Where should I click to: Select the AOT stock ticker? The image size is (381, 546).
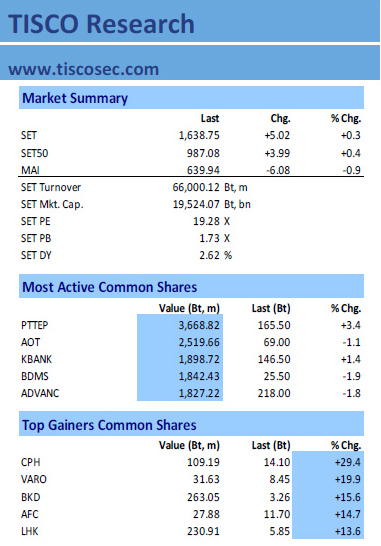(31, 342)
